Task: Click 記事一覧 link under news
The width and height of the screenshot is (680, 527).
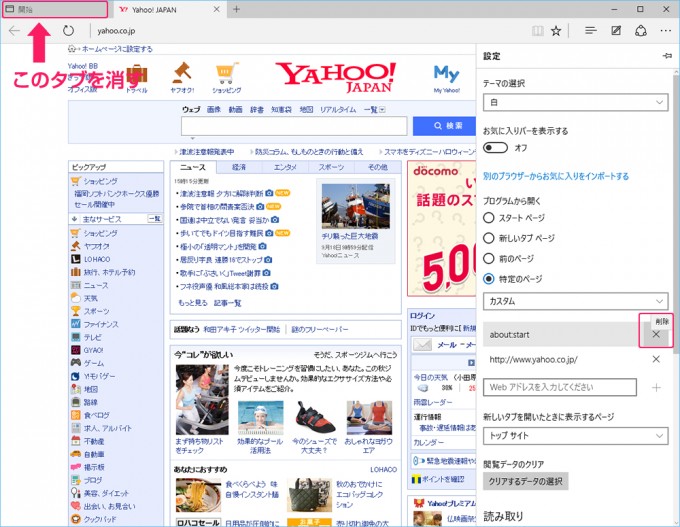Action: [228, 303]
